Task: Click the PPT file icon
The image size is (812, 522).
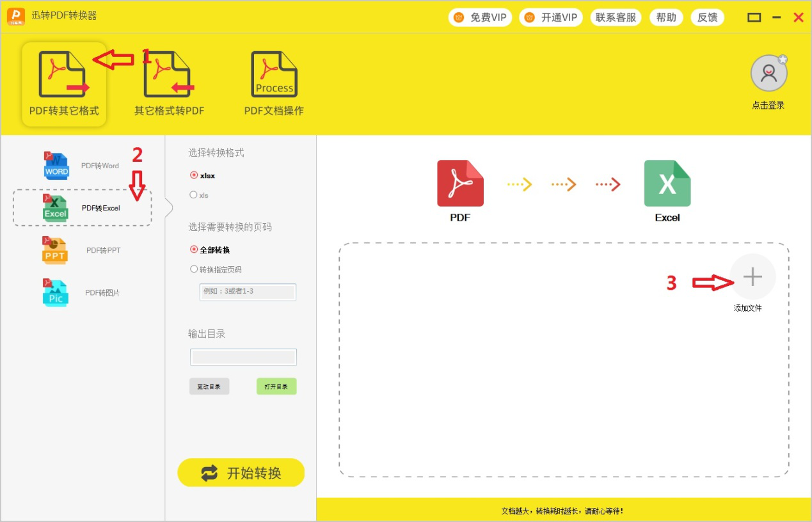Action: coord(55,250)
